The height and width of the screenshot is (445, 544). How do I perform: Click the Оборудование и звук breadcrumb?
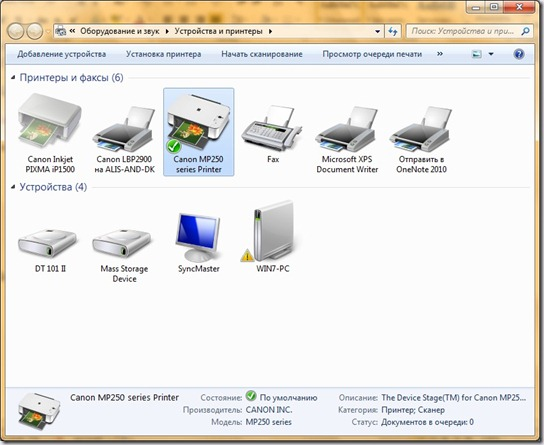point(120,31)
